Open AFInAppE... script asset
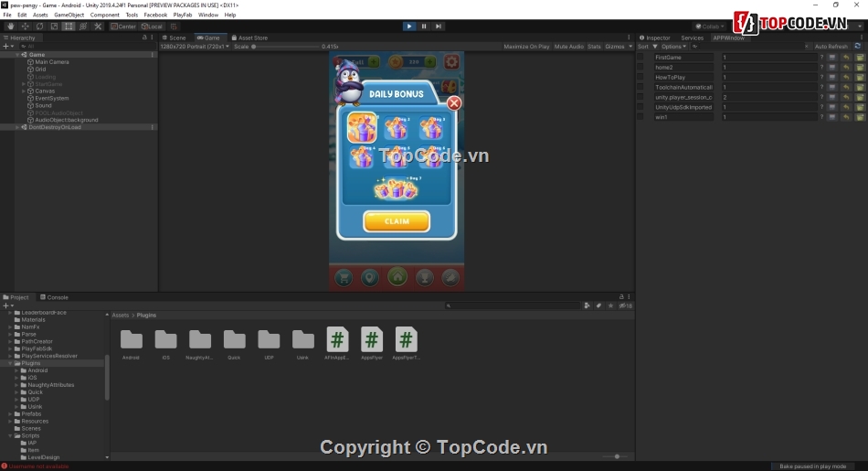The height and width of the screenshot is (471, 868). pyautogui.click(x=337, y=344)
